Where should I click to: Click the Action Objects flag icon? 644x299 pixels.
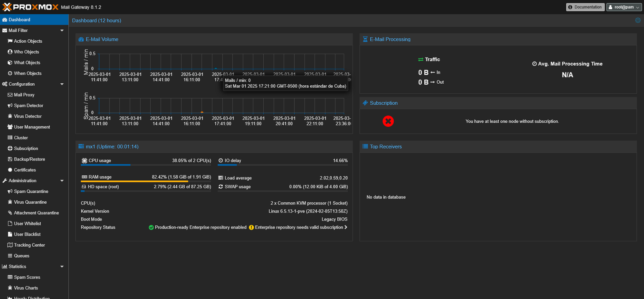point(10,41)
